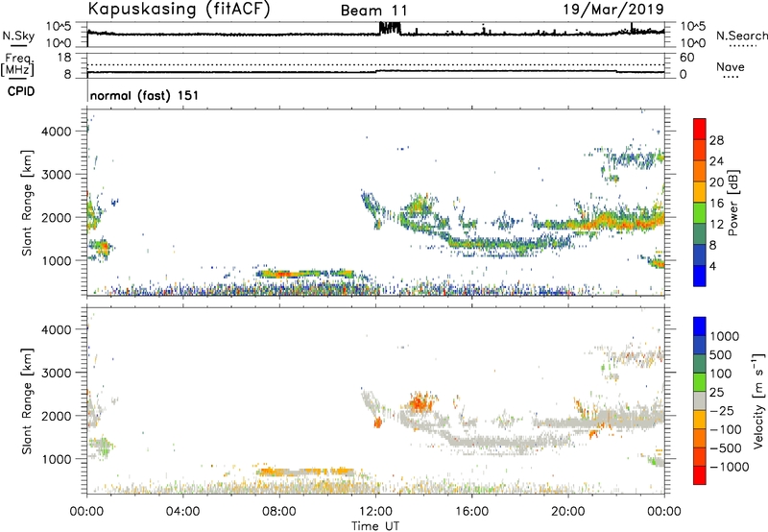
Task: Click the Velocity [m s⁻¹] colorbar title
Action: click(x=758, y=400)
